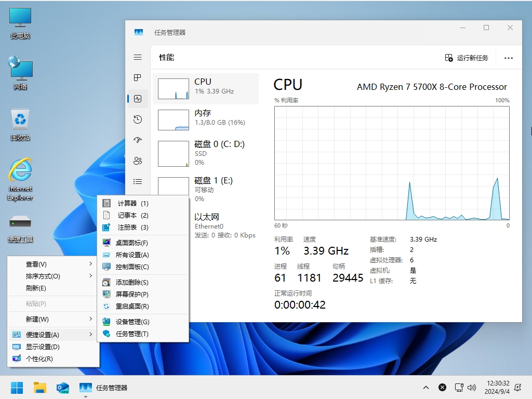Open the Details list sidebar icon
This screenshot has width=532, height=399.
[x=137, y=181]
